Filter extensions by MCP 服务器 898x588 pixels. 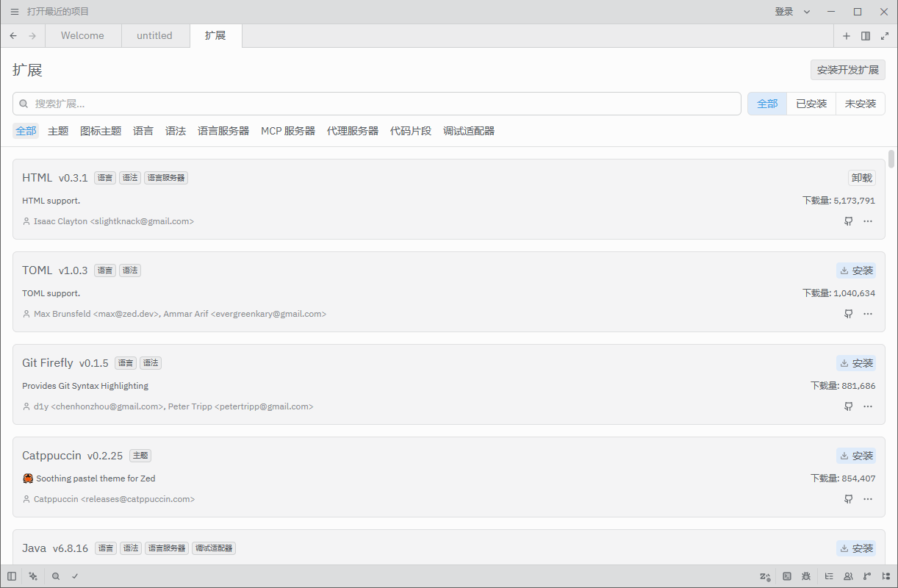click(x=288, y=131)
